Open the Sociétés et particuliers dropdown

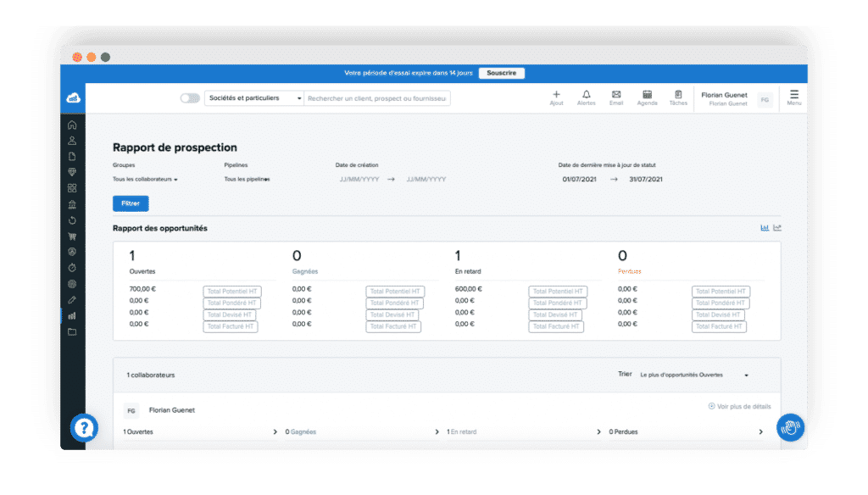point(252,98)
